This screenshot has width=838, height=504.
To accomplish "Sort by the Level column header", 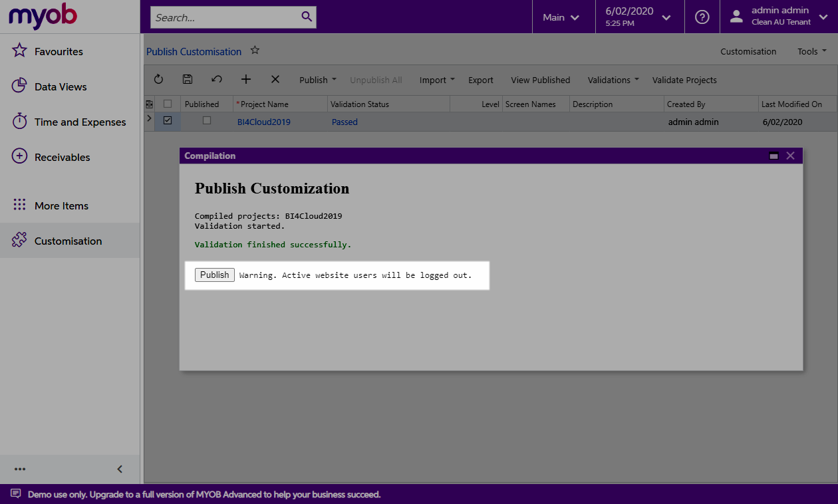I will point(476,104).
